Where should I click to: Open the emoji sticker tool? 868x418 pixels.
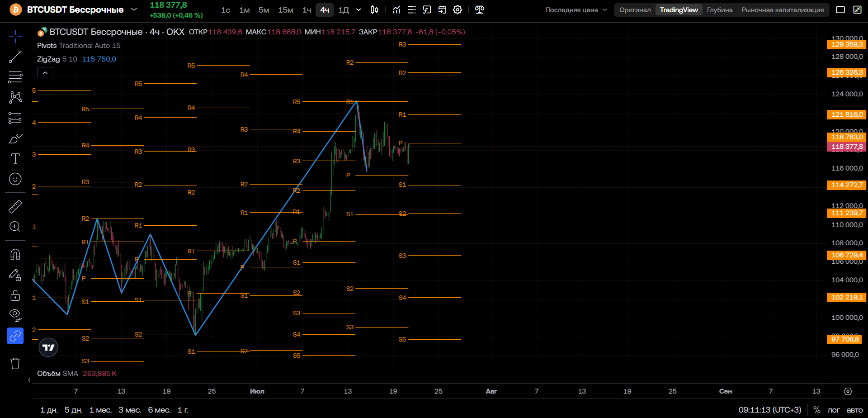pyautogui.click(x=15, y=179)
